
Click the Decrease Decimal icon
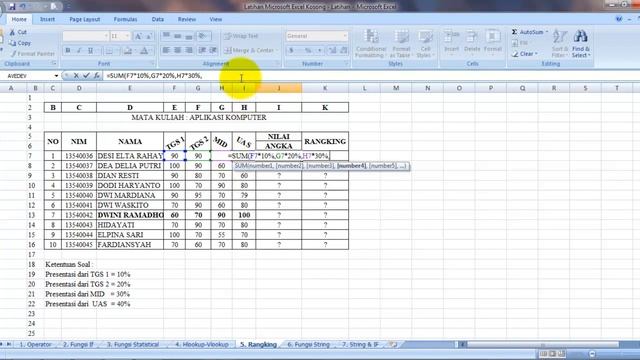point(344,50)
